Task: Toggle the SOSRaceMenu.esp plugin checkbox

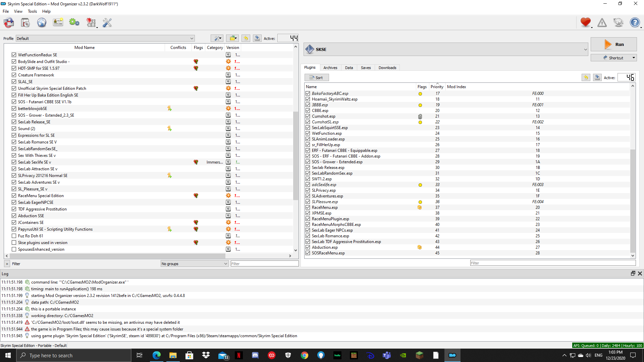Action: [x=308, y=253]
